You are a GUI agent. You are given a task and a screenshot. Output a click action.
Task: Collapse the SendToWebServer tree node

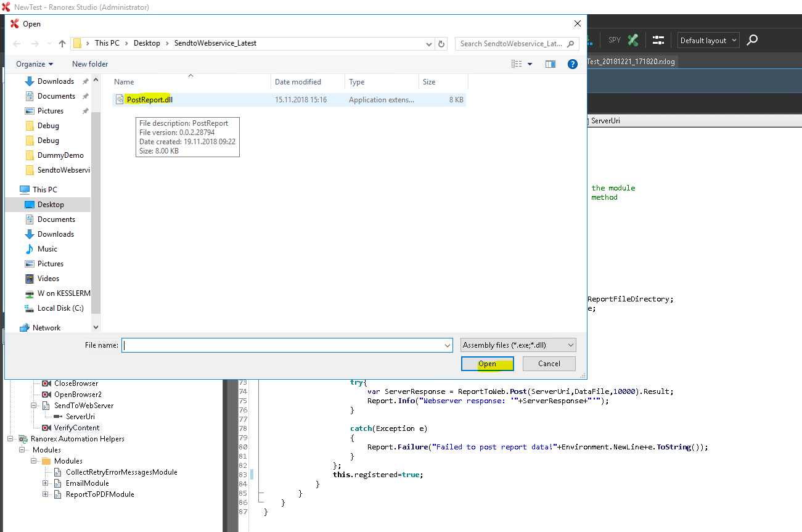point(34,406)
